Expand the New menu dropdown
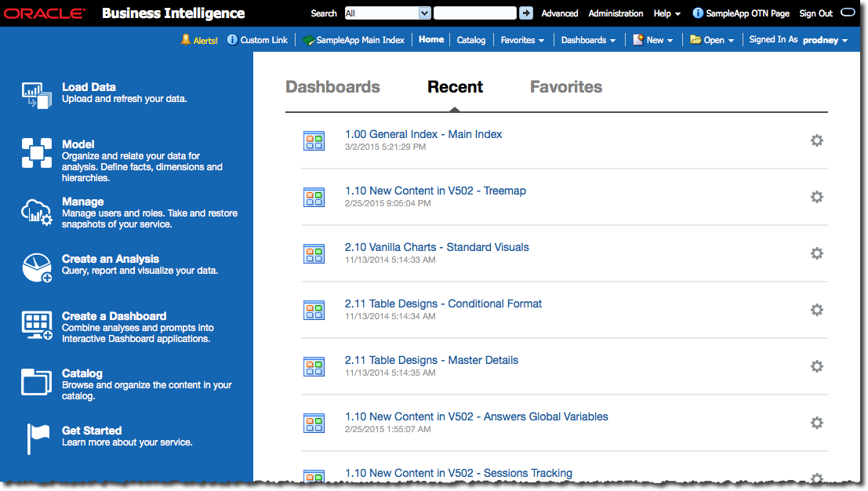Image resolution: width=868 pixels, height=491 pixels. [653, 40]
